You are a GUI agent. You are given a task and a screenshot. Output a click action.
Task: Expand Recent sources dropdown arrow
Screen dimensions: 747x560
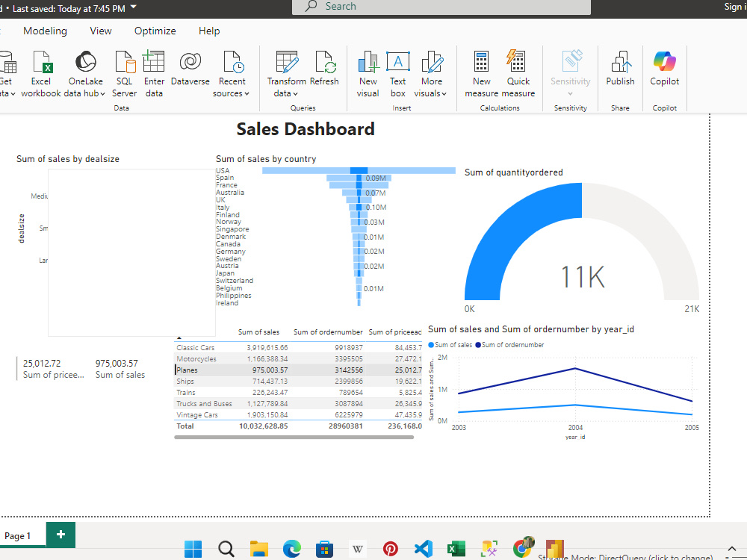pos(247,94)
